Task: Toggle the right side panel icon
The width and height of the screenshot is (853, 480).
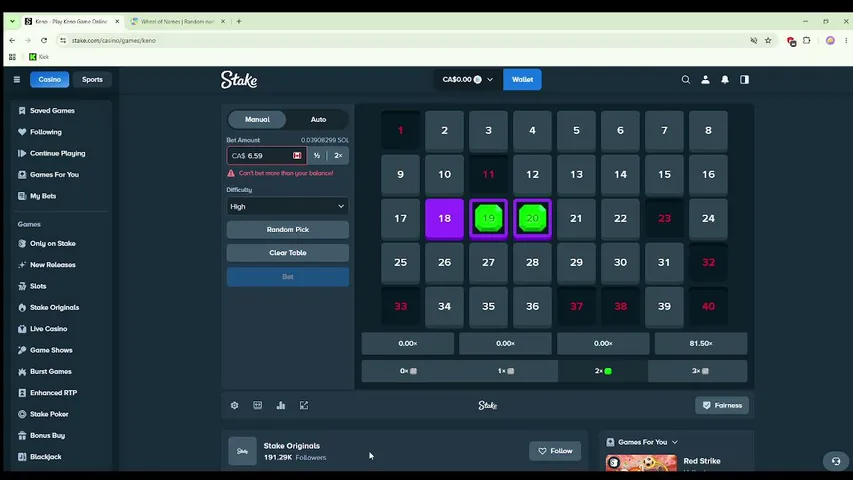Action: click(744, 79)
